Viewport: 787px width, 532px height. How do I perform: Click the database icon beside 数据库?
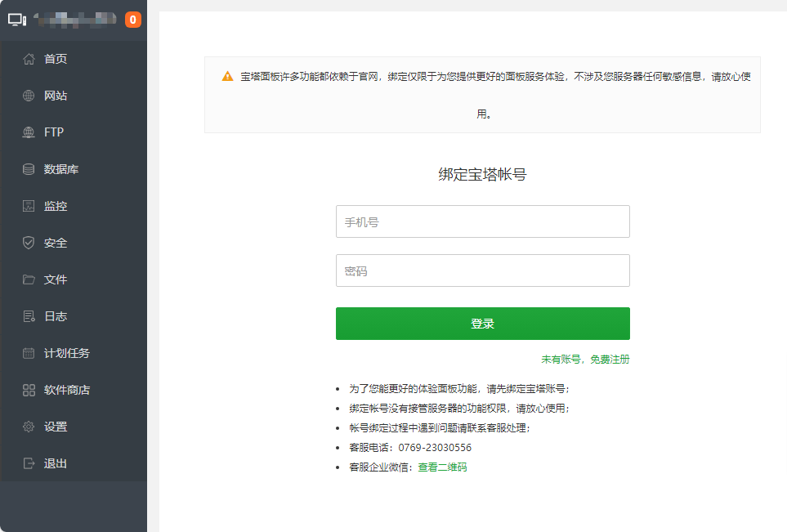(x=29, y=169)
